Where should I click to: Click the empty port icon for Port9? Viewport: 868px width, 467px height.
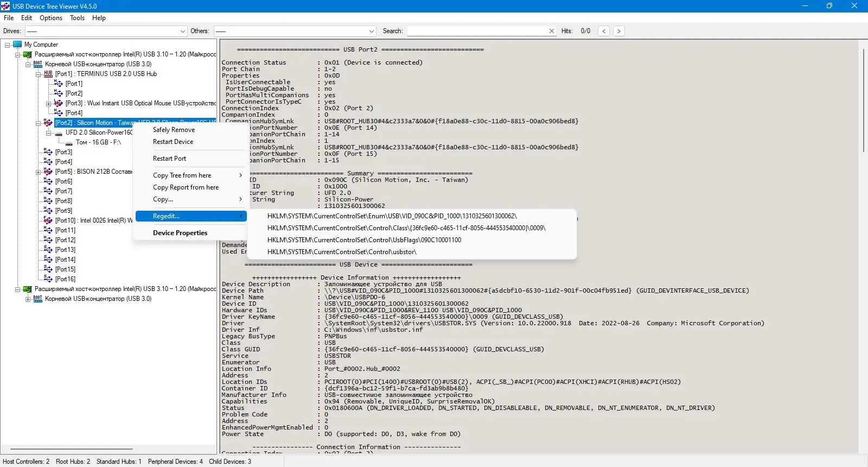point(48,211)
